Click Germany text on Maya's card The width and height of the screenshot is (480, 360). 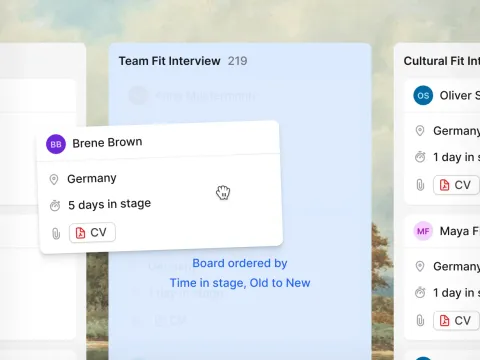click(x=456, y=267)
